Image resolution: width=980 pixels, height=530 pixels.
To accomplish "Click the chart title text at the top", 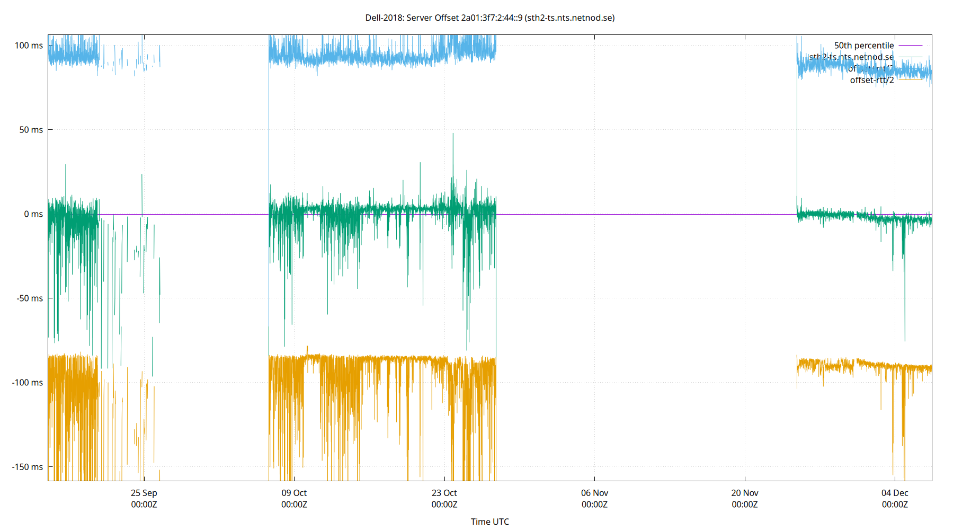I will coord(489,17).
